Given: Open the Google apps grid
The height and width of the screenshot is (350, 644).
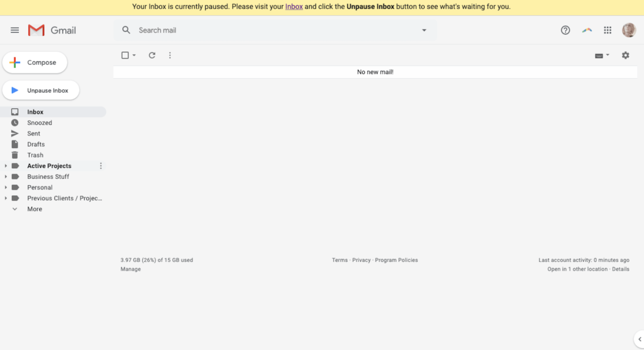Looking at the screenshot, I should click(608, 30).
